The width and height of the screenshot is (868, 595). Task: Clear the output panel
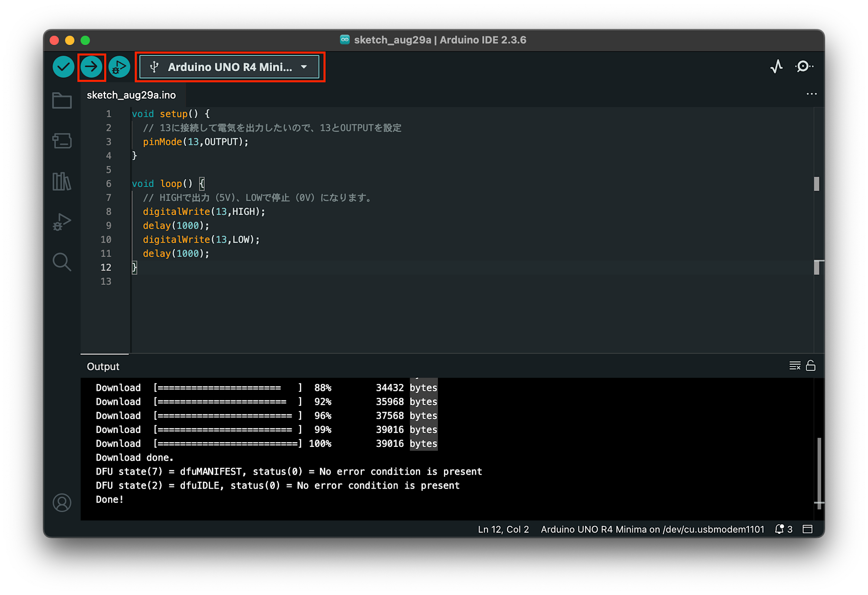[x=795, y=366]
